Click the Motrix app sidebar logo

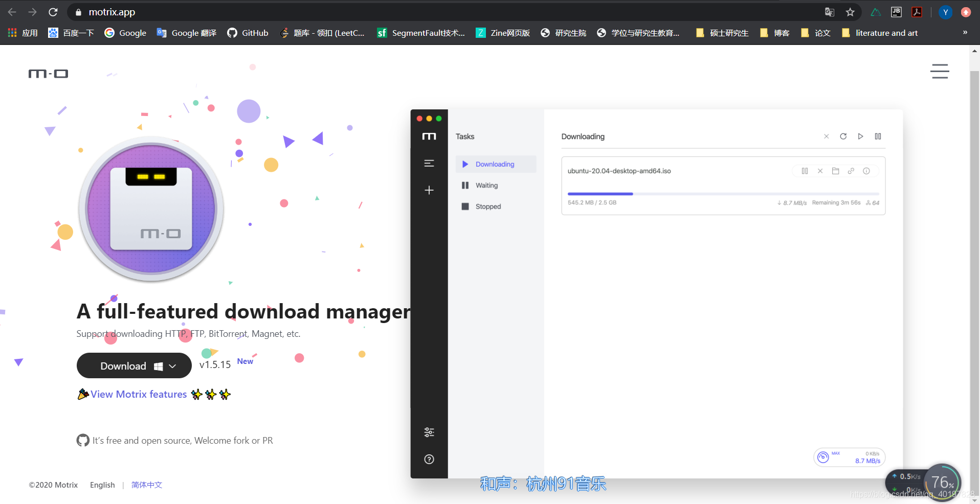(x=429, y=136)
